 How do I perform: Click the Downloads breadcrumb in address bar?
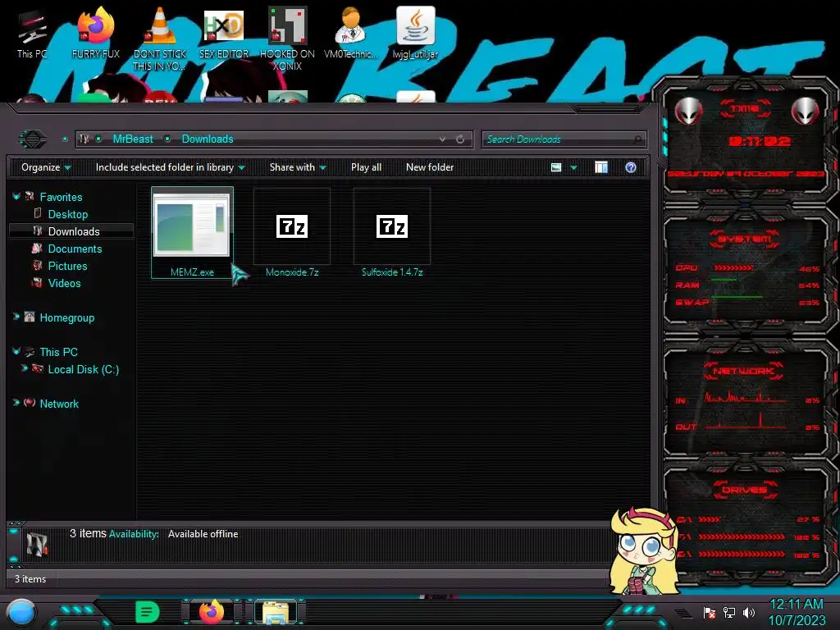[x=208, y=139]
